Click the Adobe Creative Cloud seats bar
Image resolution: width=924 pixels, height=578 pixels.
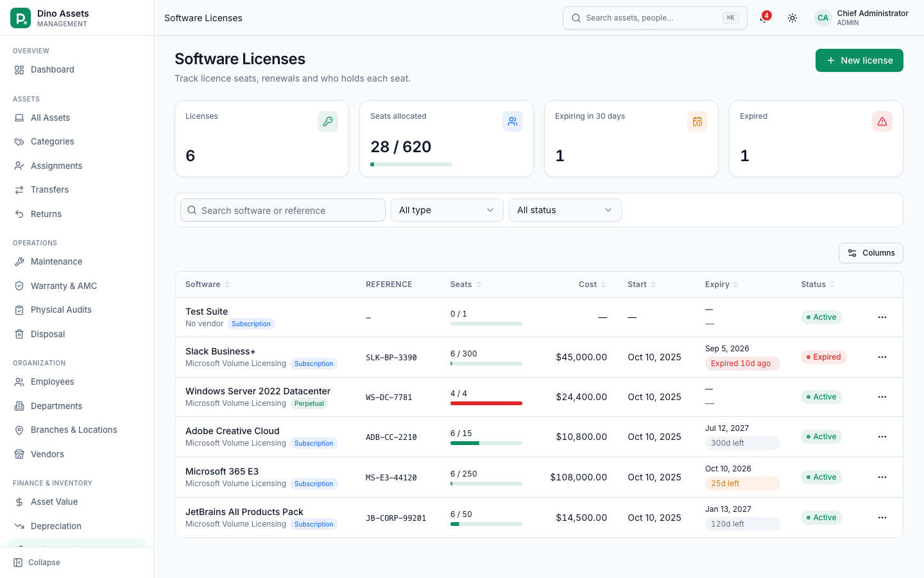click(x=486, y=443)
